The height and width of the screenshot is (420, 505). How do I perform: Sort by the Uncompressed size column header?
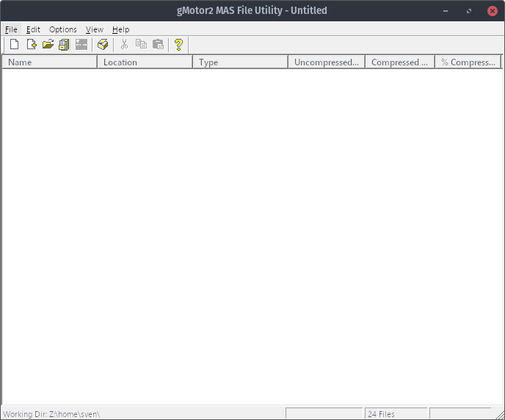point(327,62)
